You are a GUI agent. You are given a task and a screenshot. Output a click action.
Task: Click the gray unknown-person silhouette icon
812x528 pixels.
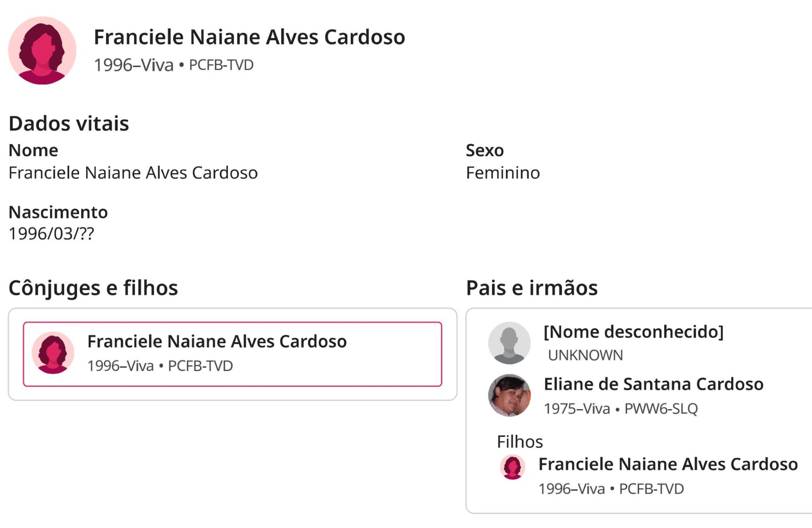click(x=509, y=343)
